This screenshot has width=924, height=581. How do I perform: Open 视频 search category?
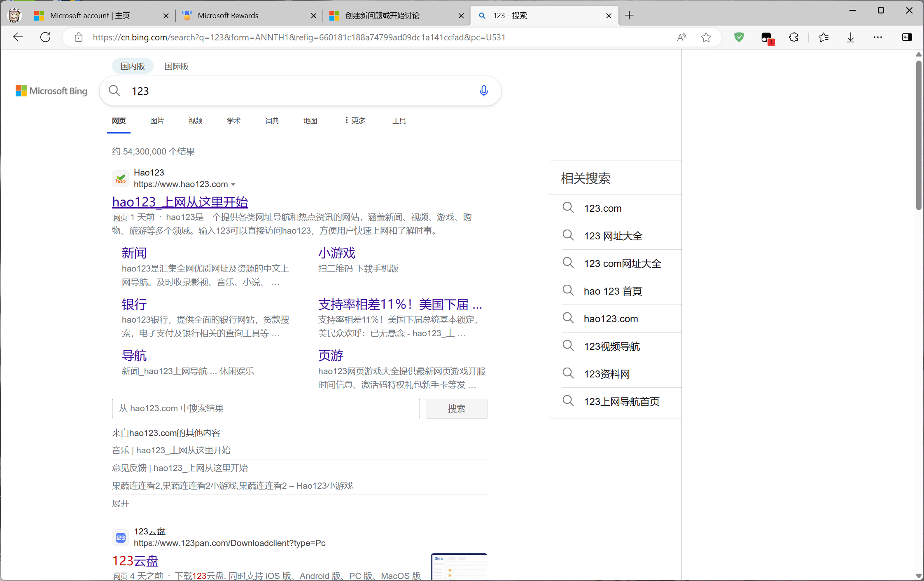[x=196, y=121]
